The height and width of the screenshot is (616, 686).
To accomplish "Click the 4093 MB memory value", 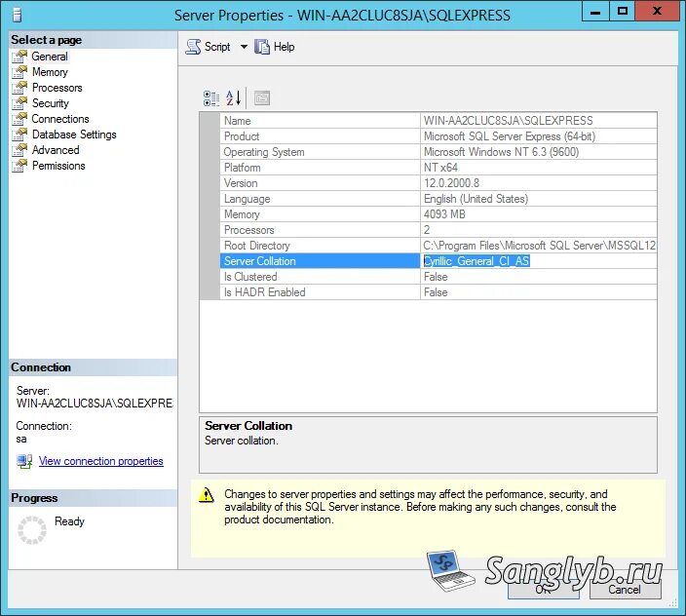I will point(444,214).
